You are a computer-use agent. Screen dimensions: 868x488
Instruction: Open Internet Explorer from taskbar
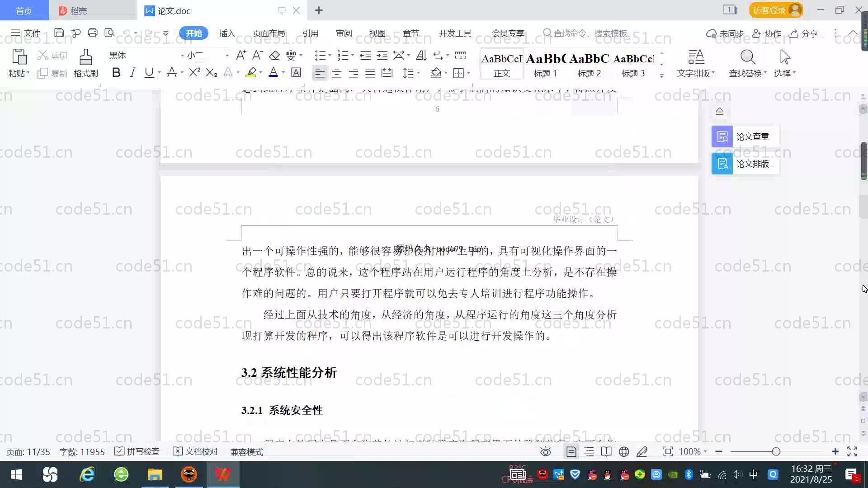click(87, 474)
